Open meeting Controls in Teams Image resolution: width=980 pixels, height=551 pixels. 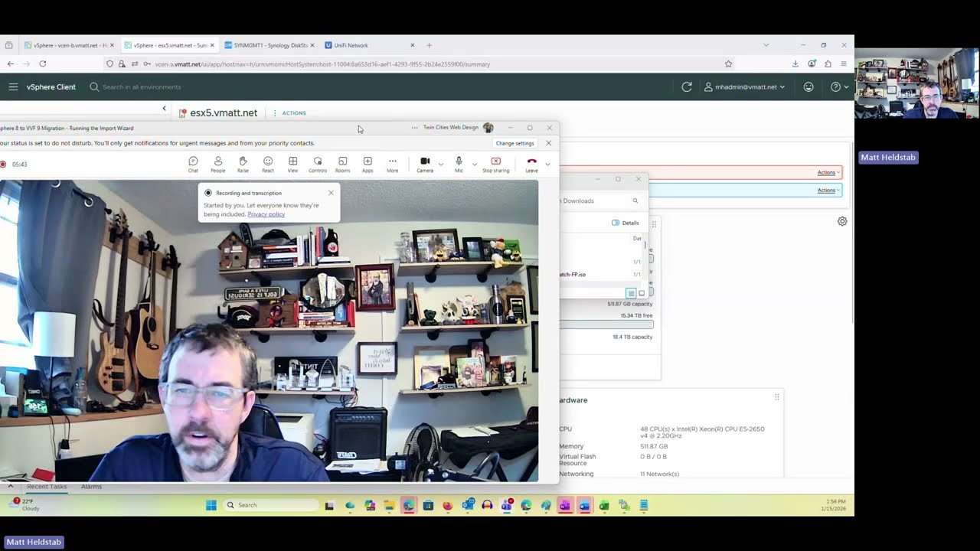(x=318, y=165)
